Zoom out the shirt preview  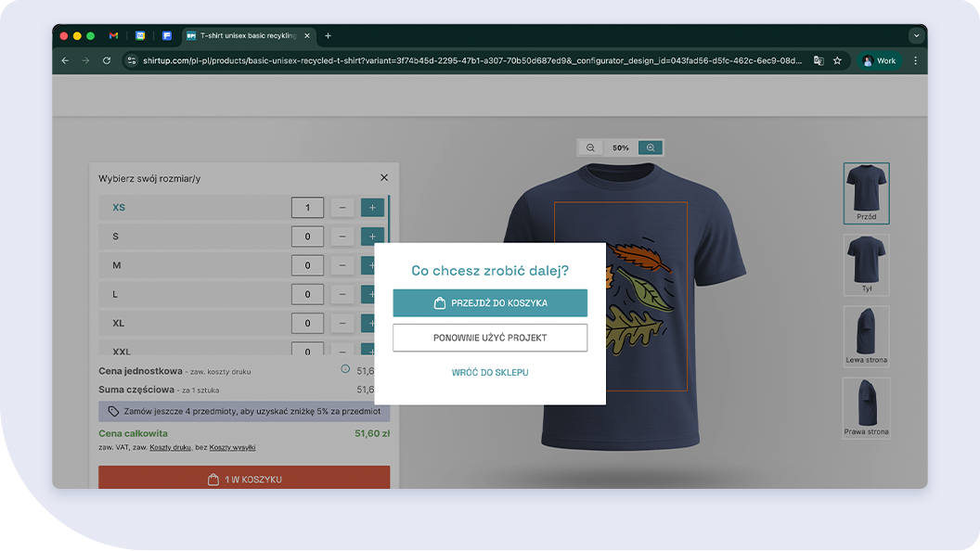point(590,148)
